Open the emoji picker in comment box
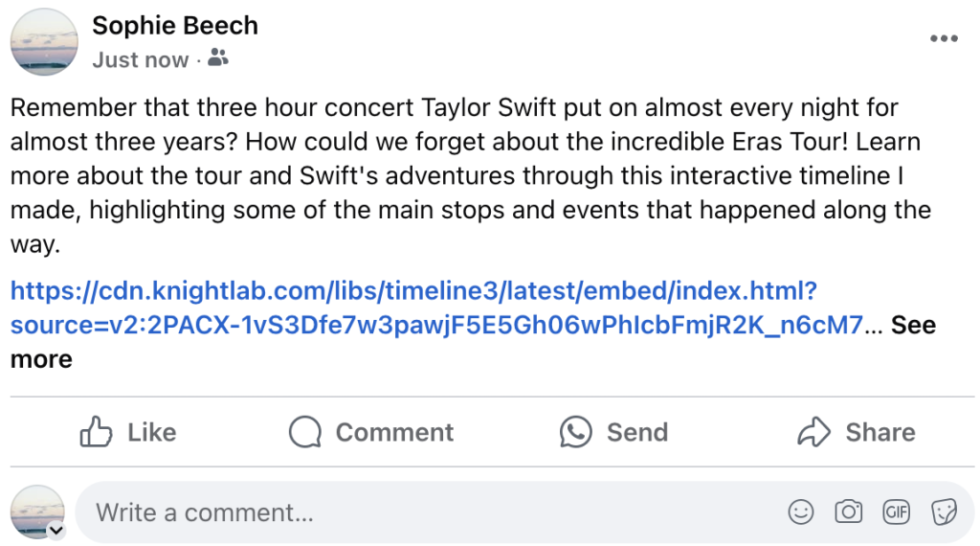 (x=801, y=512)
